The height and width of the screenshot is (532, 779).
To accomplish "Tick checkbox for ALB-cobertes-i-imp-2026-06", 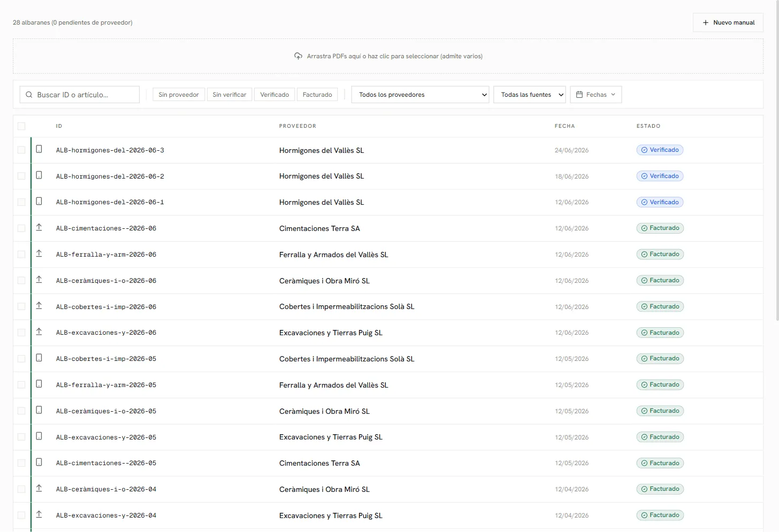I will (21, 307).
